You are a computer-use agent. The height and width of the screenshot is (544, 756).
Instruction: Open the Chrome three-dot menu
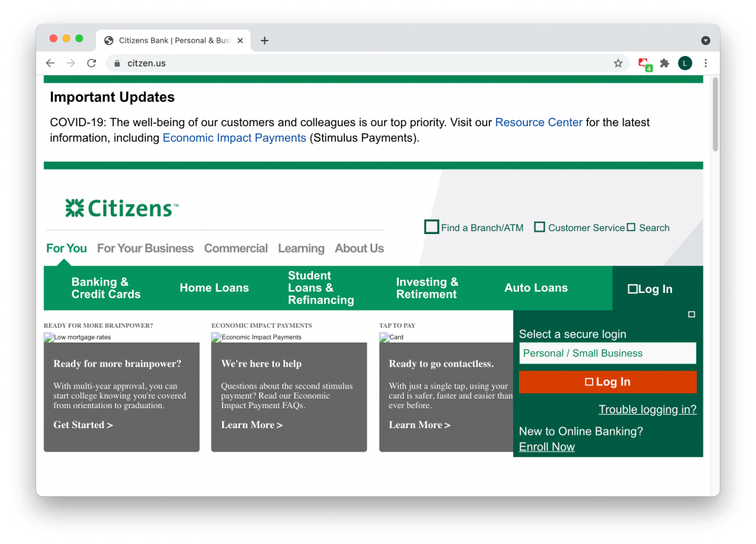coord(706,63)
